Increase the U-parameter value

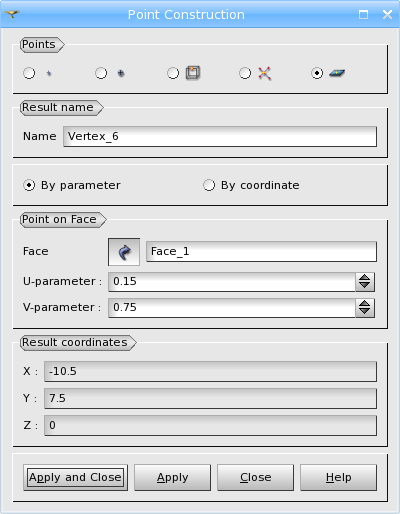coord(365,277)
